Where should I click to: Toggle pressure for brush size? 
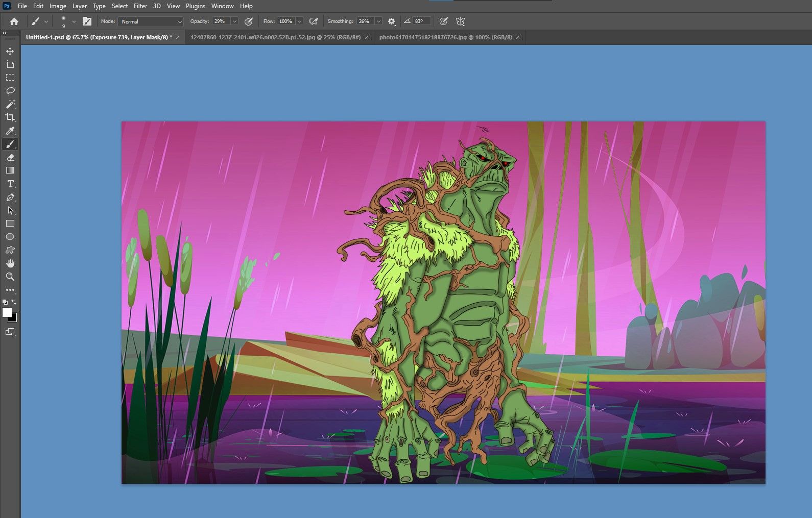(444, 21)
